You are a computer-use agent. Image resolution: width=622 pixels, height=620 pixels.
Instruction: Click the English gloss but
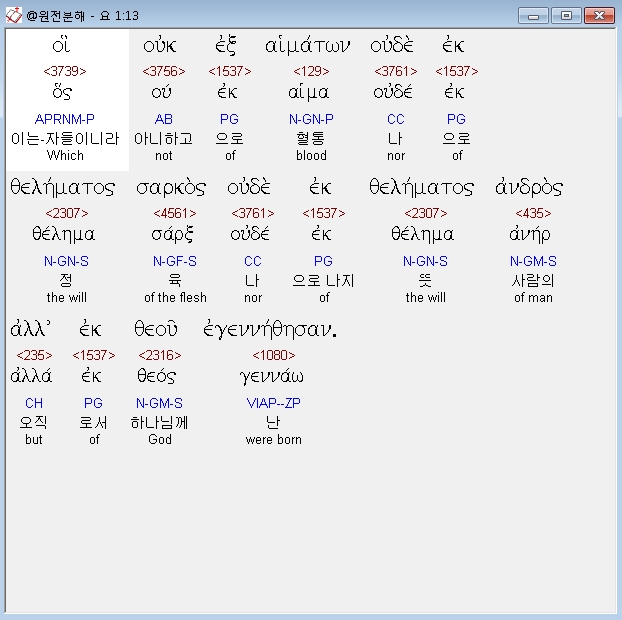(x=34, y=440)
